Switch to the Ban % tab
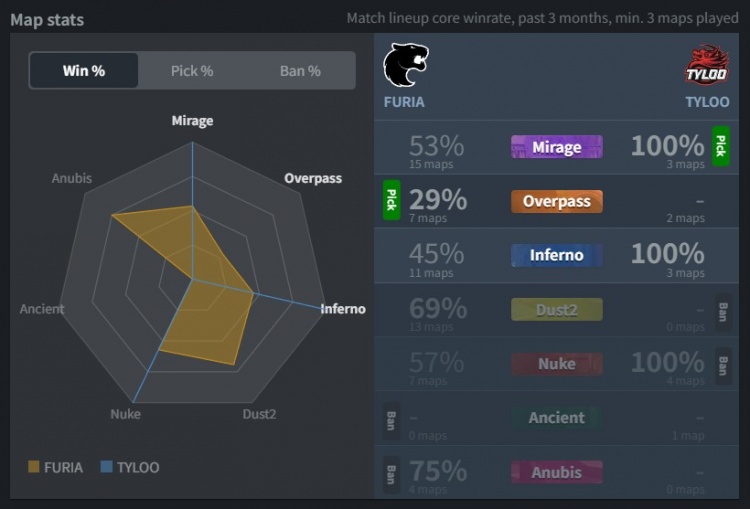 300,71
